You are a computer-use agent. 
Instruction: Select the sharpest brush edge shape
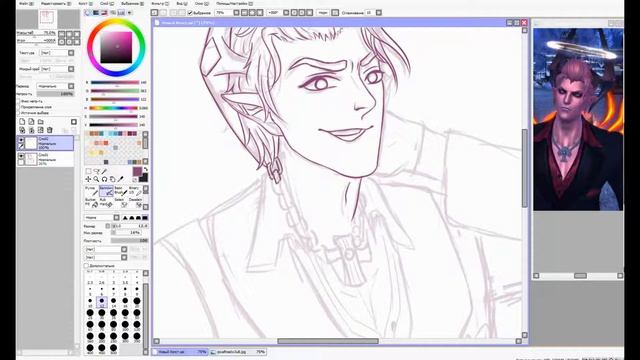125,218
